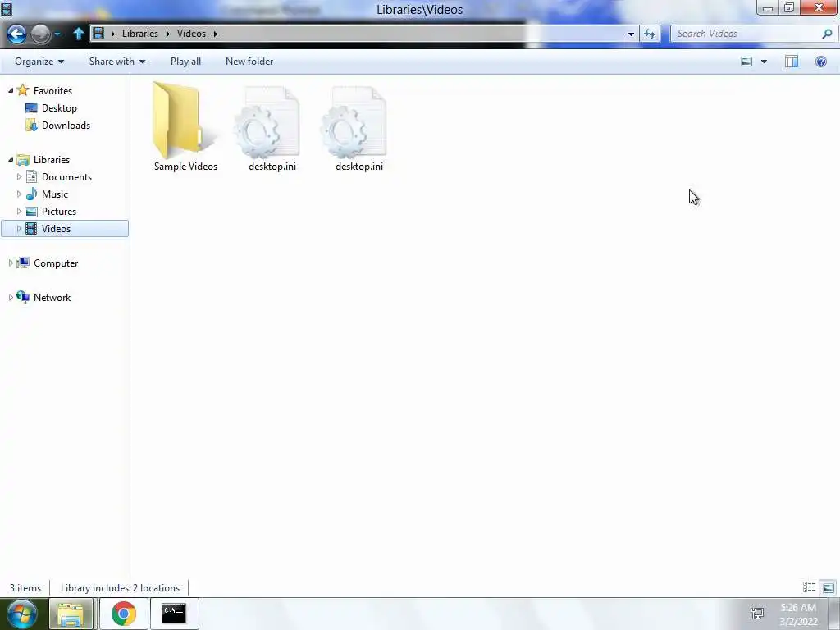Viewport: 840px width, 630px height.
Task: Click Play all in the toolbar
Action: 186,62
